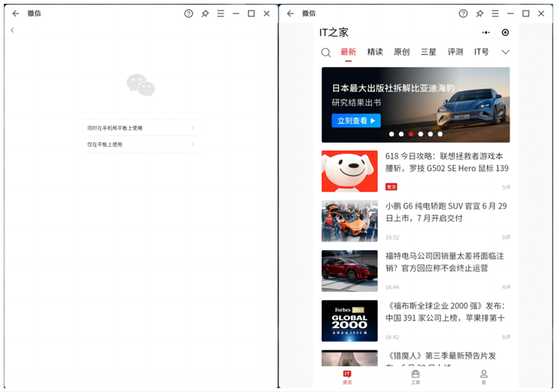Select 仅在平板上使用 option

coord(141,144)
